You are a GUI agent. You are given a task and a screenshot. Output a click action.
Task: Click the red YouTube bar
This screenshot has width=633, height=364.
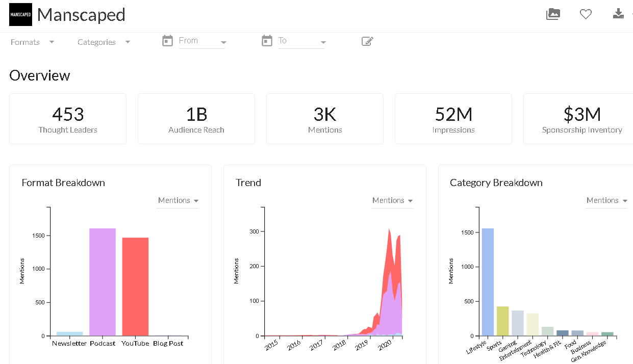135,287
